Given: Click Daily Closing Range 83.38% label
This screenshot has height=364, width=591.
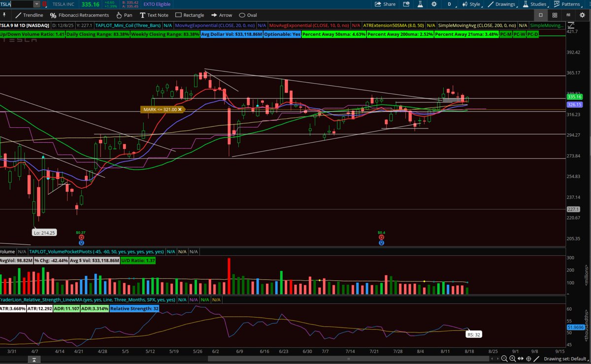Looking at the screenshot, I should [x=98, y=34].
